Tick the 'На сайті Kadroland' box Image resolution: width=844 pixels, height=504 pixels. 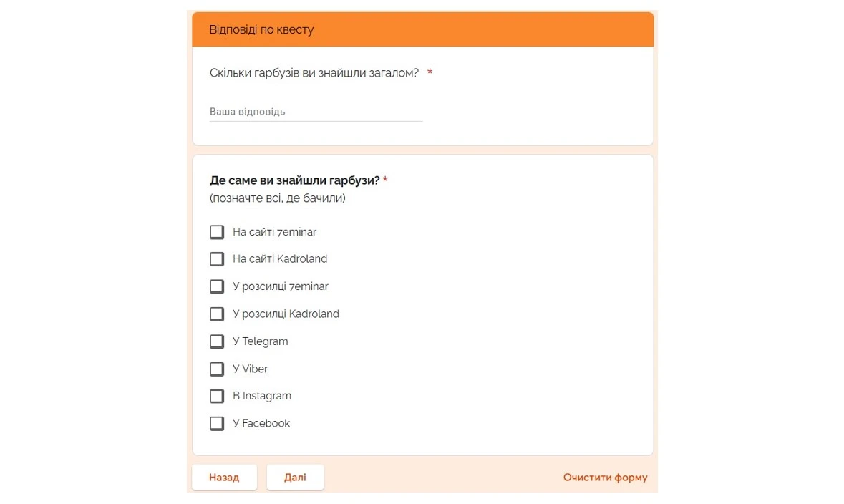click(217, 259)
